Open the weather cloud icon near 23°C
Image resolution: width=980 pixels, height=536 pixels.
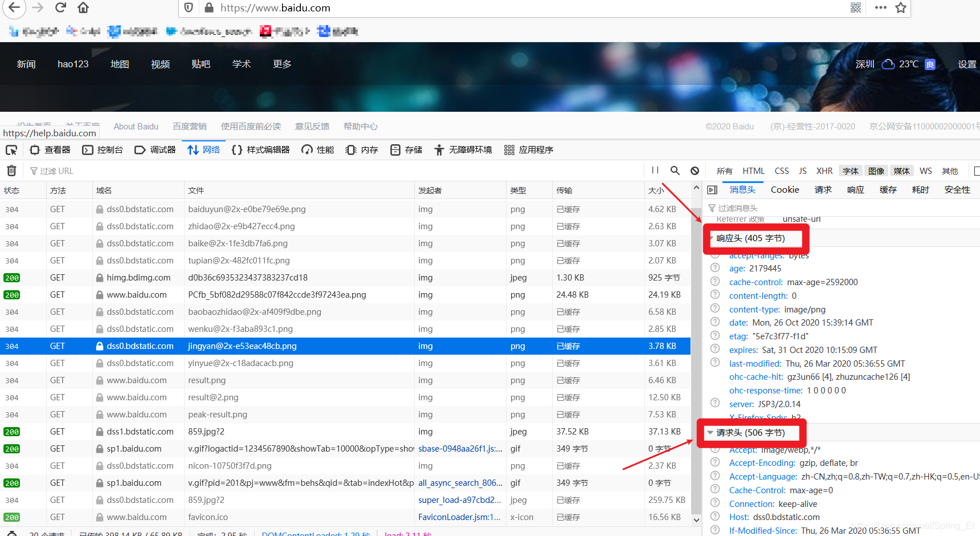pos(888,64)
